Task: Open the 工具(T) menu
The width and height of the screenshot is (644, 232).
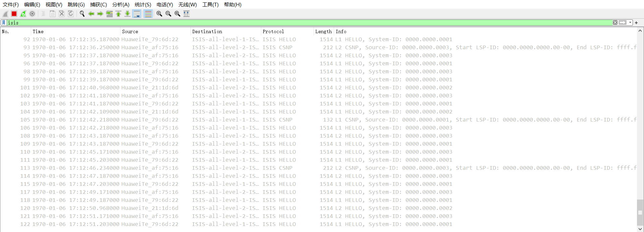Action: point(210,5)
